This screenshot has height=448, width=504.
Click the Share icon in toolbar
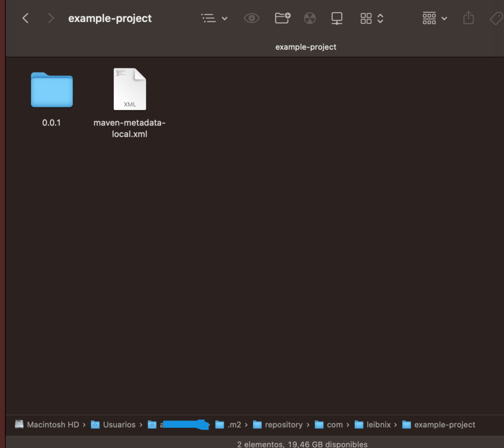(469, 19)
